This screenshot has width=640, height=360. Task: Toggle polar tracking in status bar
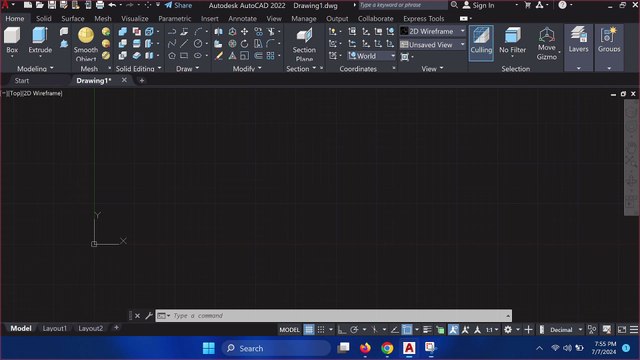[354, 329]
